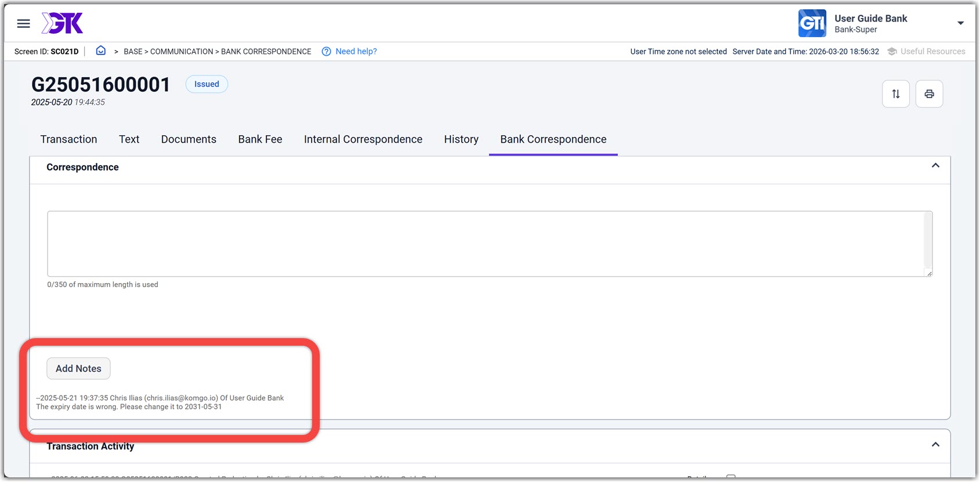980x482 pixels.
Task: Click the sort arrows button
Action: tap(896, 94)
